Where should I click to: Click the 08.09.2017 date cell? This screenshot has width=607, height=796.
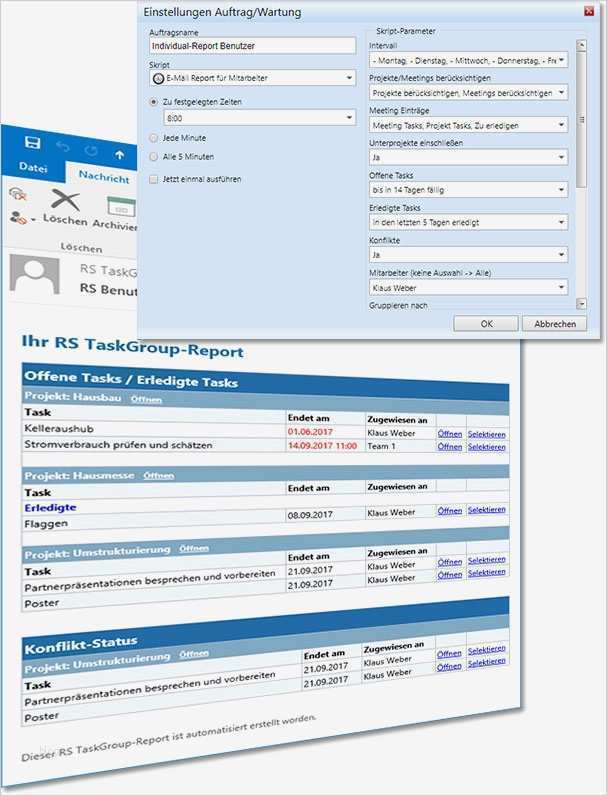click(310, 515)
